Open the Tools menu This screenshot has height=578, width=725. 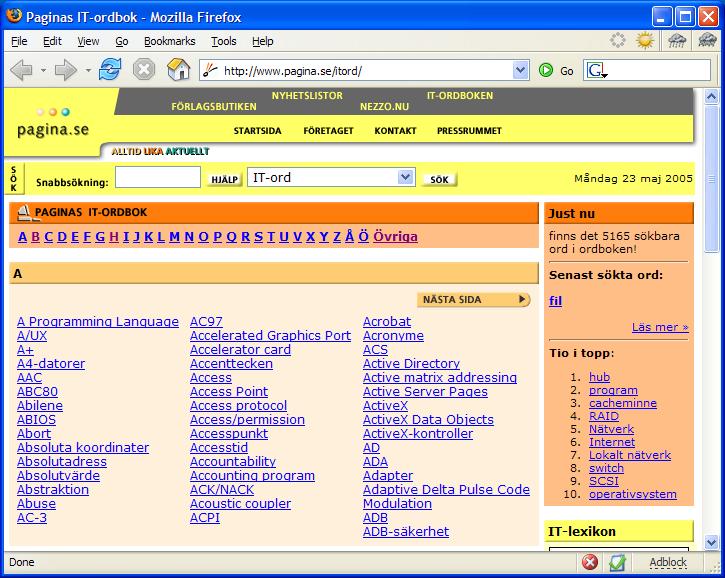(x=224, y=41)
